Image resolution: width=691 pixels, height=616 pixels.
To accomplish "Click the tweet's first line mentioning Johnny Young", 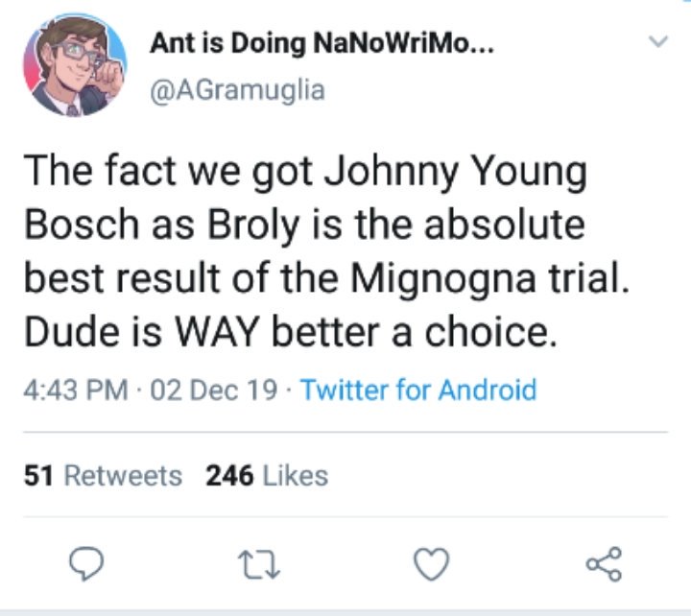I will 305,173.
